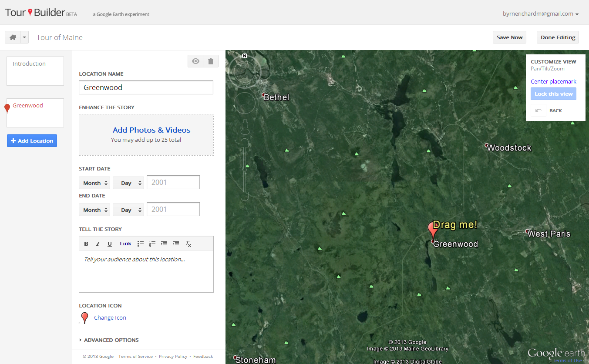Image resolution: width=589 pixels, height=364 pixels.
Task: Click the Woodstock map label
Action: tap(509, 147)
